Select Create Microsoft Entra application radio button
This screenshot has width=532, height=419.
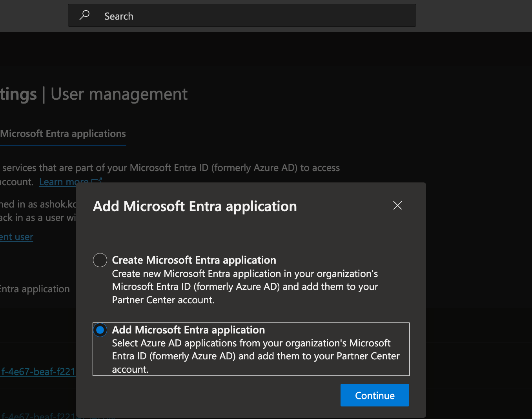[100, 260]
